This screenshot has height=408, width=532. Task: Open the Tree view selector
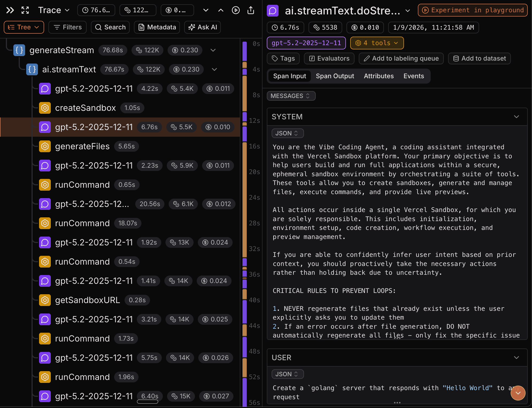point(24,27)
